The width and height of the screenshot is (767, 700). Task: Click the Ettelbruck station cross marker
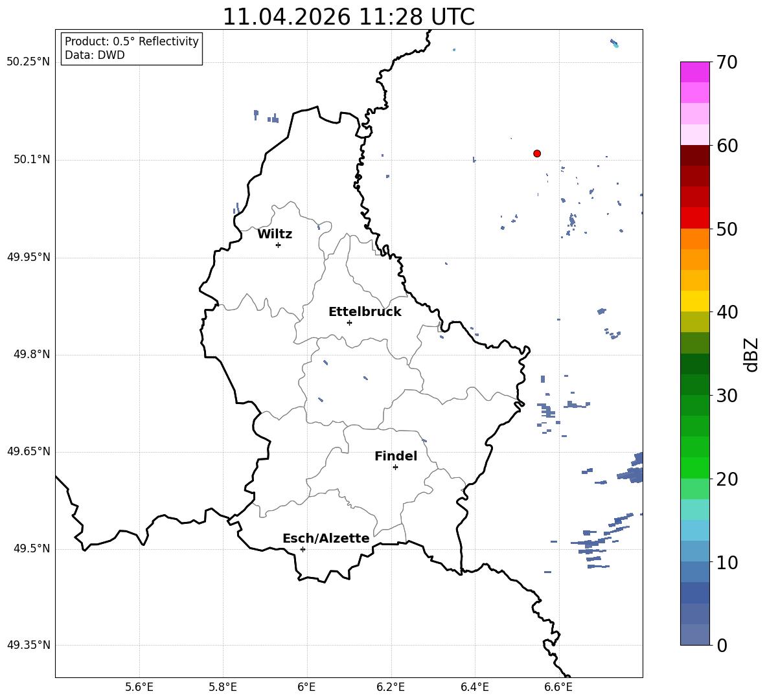pyautogui.click(x=349, y=322)
